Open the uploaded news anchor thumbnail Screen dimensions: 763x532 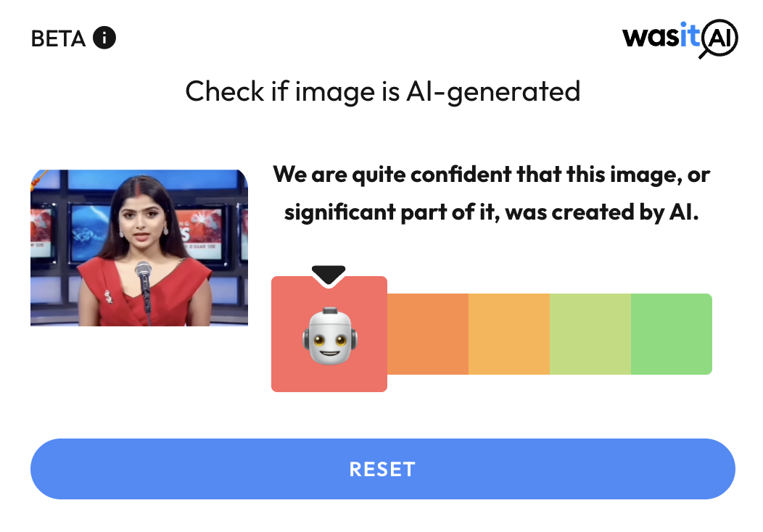coord(139,248)
